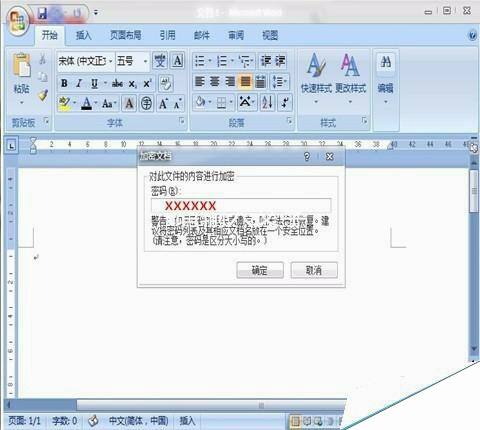Grow font size A icon
Image resolution: width=480 pixels, height=430 pixels.
[x=163, y=104]
